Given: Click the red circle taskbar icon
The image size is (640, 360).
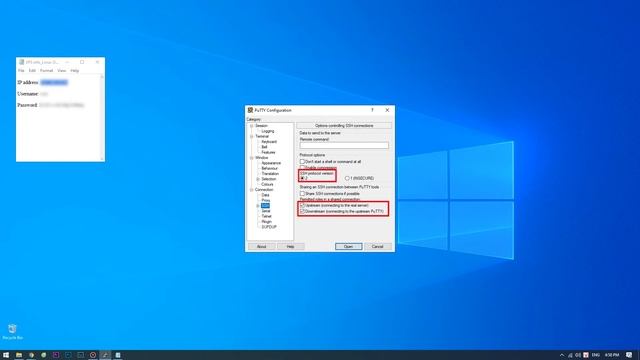Looking at the screenshot, I should click(x=93, y=355).
